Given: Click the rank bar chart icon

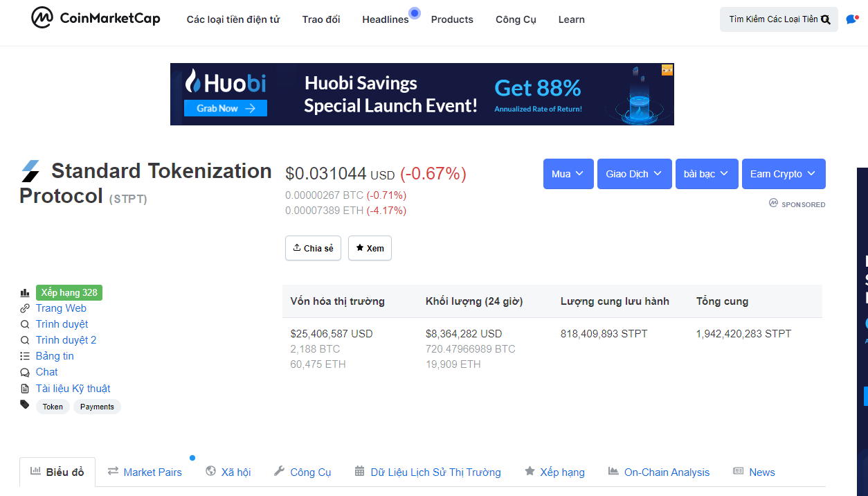Looking at the screenshot, I should click(x=25, y=293).
